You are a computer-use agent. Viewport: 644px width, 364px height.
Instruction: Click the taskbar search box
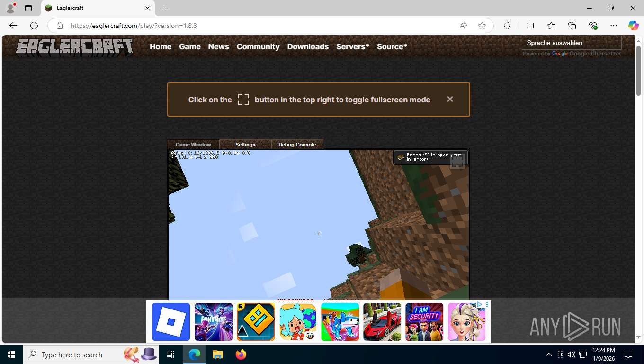90,355
